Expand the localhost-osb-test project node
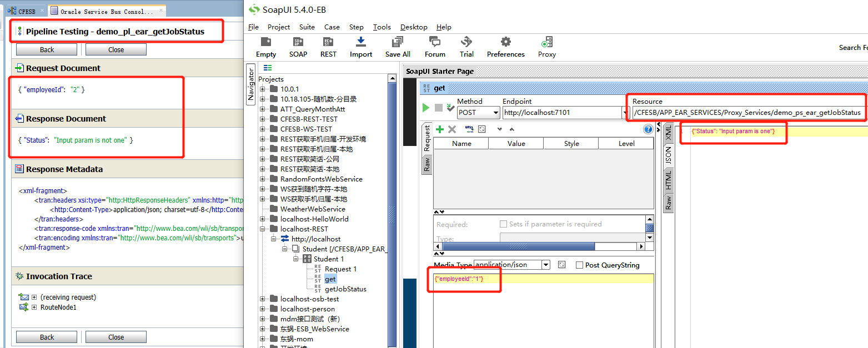Screen dimensions: 868x348 point(263,299)
